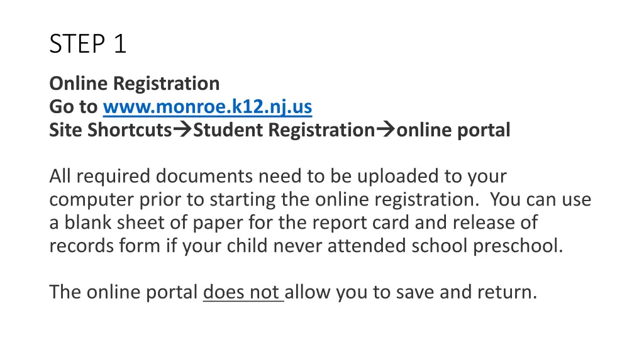Click the 'Site Shortcuts' text

pyautogui.click(x=111, y=130)
